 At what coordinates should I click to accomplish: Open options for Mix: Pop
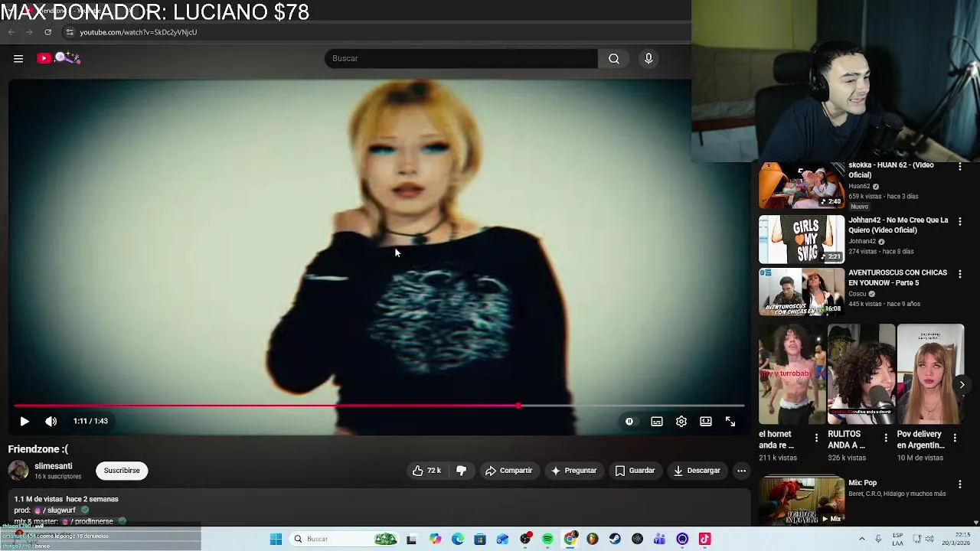coord(960,484)
